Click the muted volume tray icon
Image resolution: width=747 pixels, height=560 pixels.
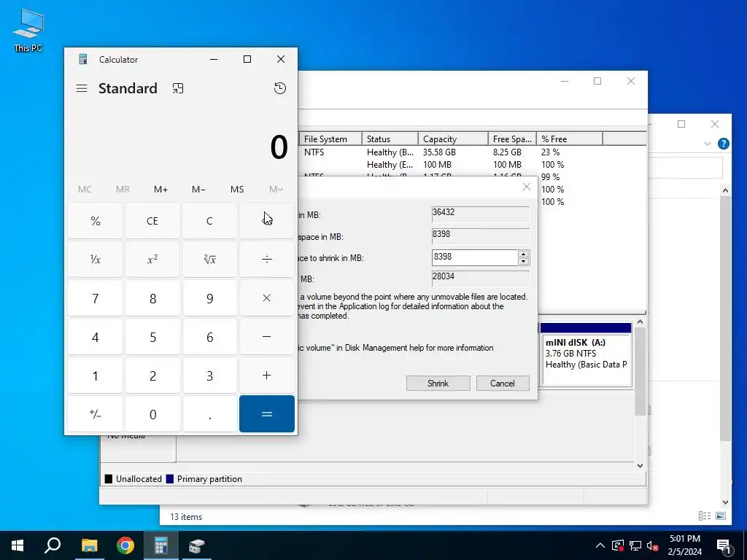(x=653, y=545)
